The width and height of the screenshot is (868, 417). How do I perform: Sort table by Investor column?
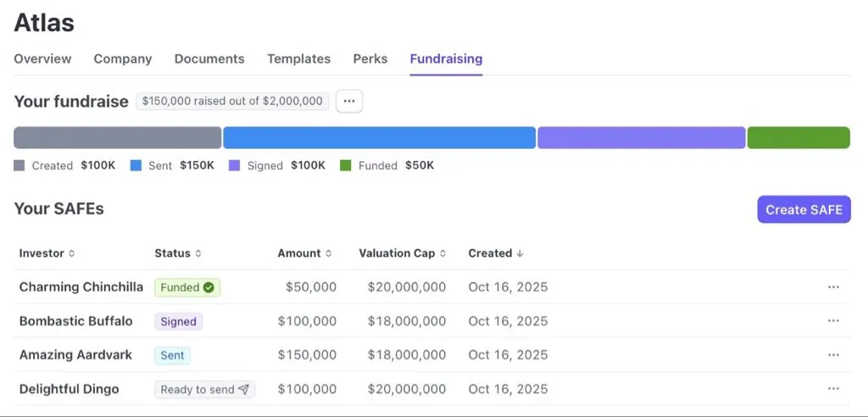pyautogui.click(x=47, y=253)
